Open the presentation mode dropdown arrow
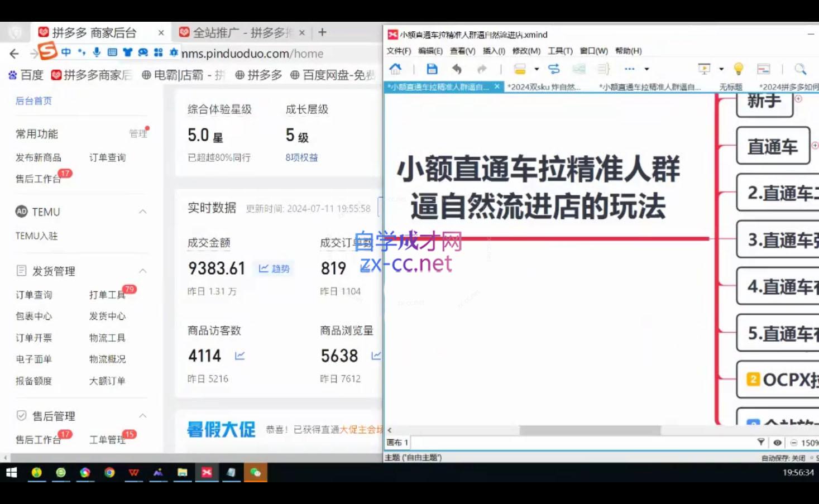The image size is (819, 504). (x=721, y=69)
